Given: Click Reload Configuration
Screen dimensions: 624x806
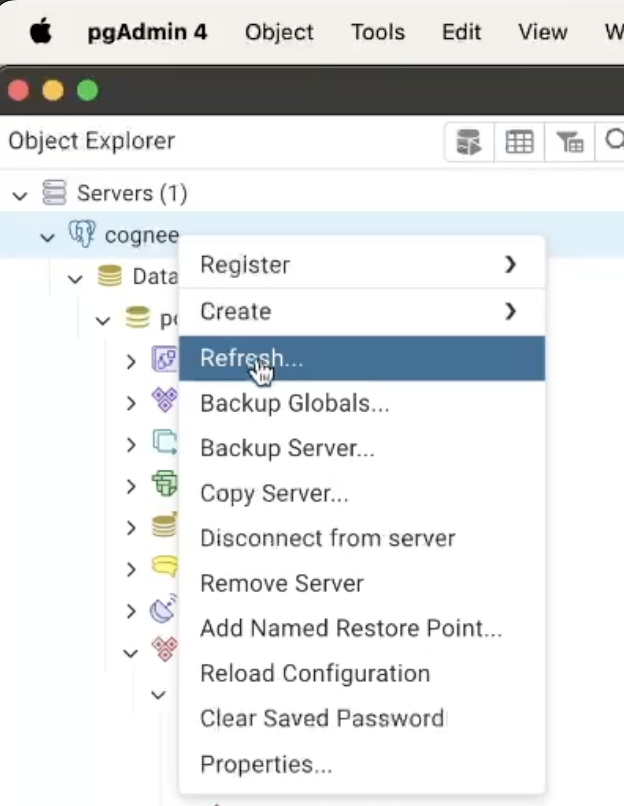Looking at the screenshot, I should (x=361, y=674).
